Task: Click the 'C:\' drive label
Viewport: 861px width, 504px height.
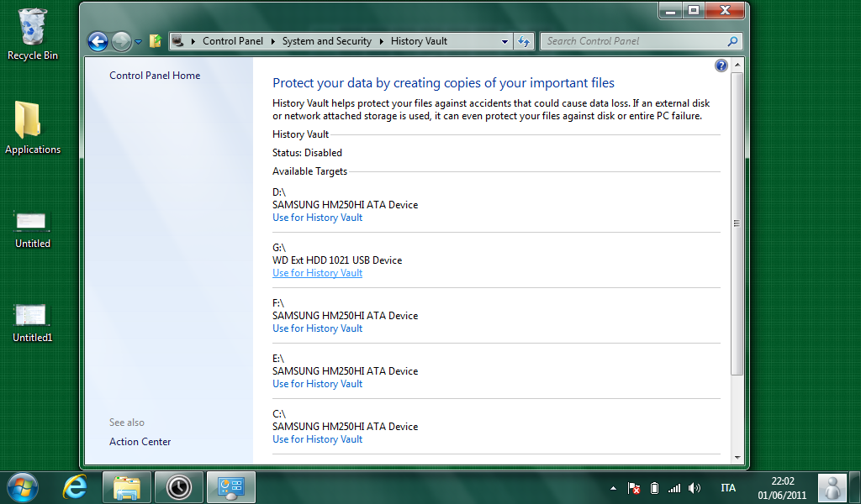Action: pyautogui.click(x=279, y=414)
